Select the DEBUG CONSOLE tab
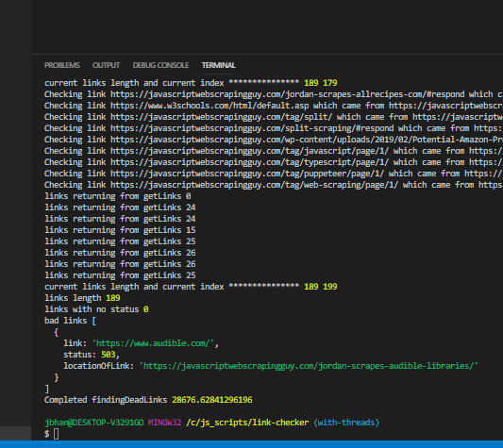Screen dimensions: 503x448 (x=160, y=65)
